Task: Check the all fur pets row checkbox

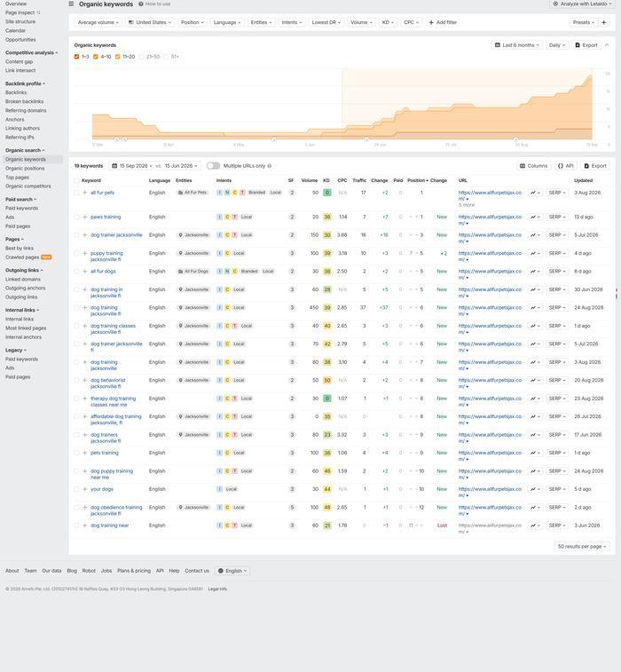Action: tap(76, 193)
